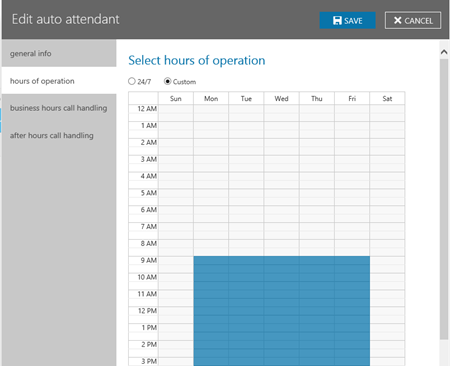Deselect Wednesday 12 PM selected cell

[282, 311]
